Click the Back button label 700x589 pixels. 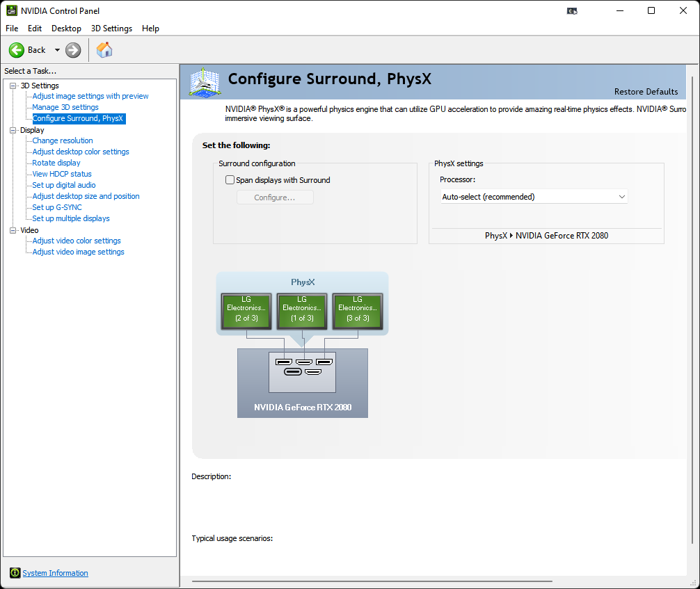click(x=37, y=50)
